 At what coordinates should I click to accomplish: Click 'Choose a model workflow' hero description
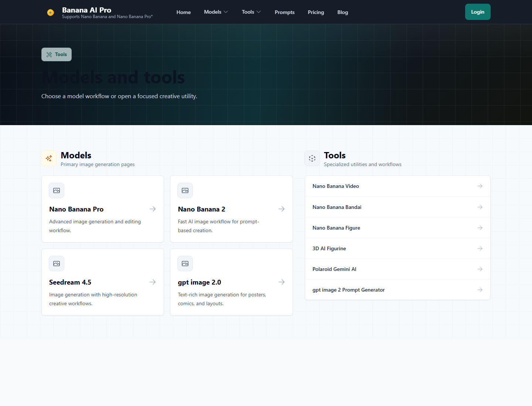tap(119, 96)
